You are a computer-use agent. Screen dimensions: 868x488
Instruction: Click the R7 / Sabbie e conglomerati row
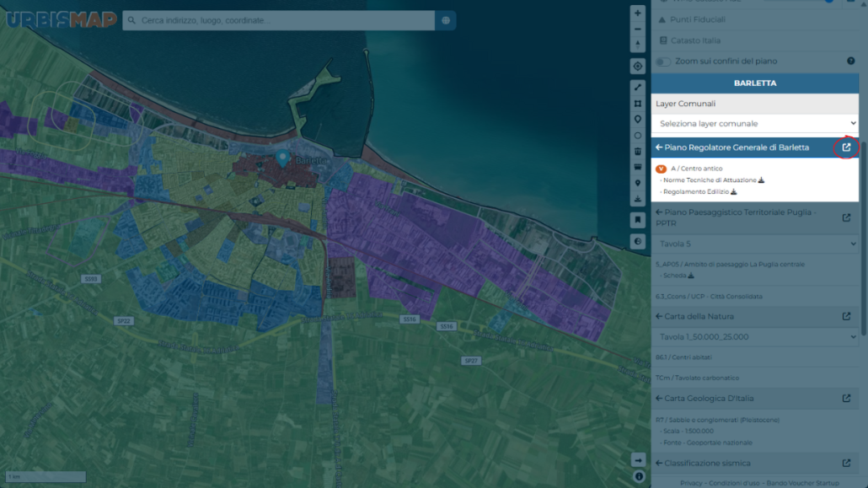[717, 420]
